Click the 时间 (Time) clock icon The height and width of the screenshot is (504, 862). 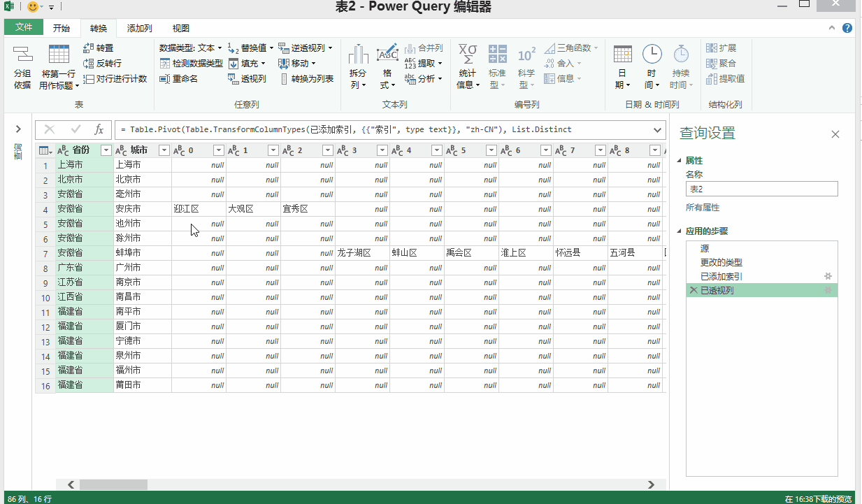coord(652,55)
